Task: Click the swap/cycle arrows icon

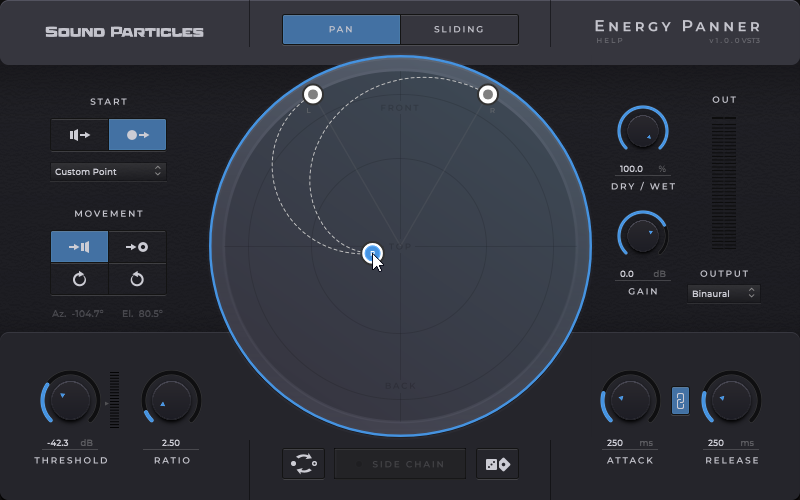Action: pyautogui.click(x=304, y=464)
